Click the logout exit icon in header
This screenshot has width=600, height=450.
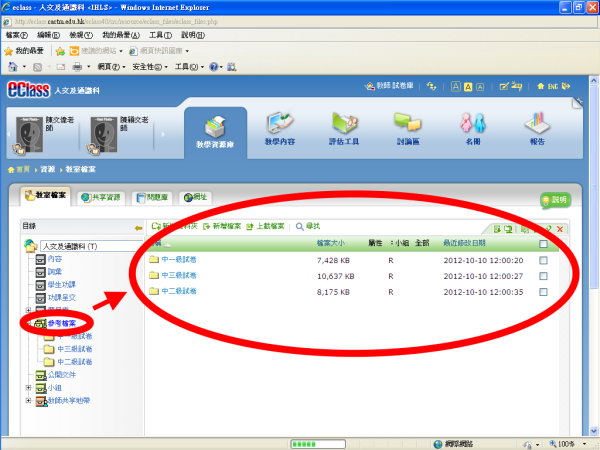(566, 86)
